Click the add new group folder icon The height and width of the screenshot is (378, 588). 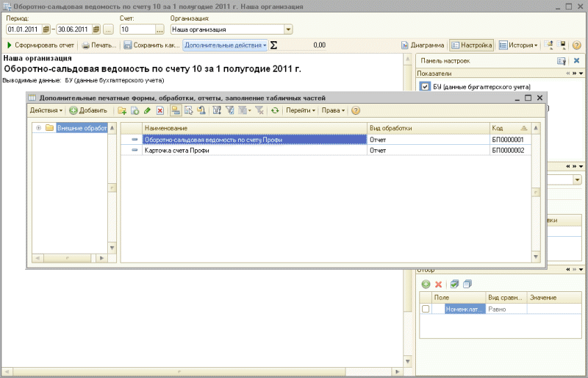tap(121, 110)
